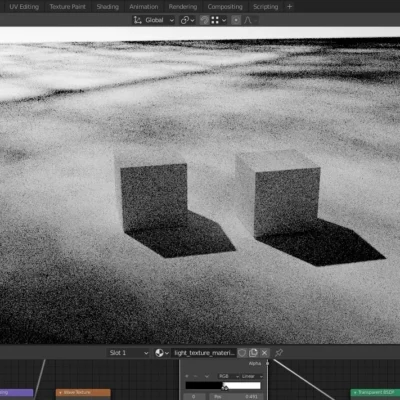This screenshot has height=400, width=400.
Task: Open the color ramp tools chevron
Action: (207, 376)
